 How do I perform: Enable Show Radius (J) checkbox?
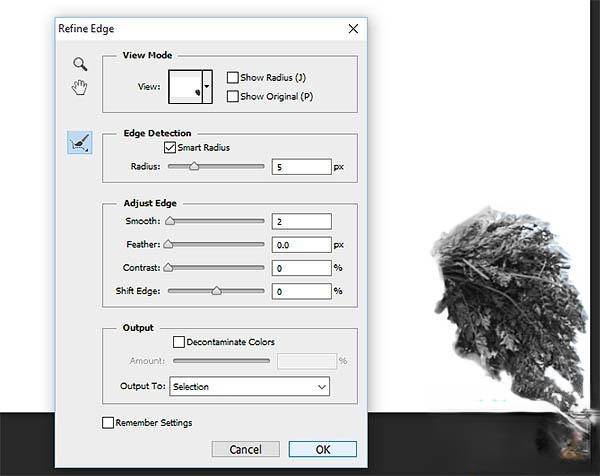click(x=233, y=77)
